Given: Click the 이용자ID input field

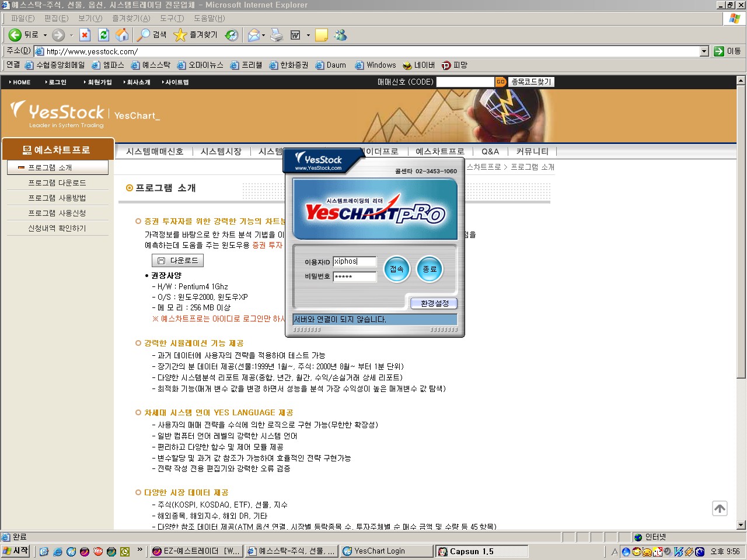Looking at the screenshot, I should 354,261.
